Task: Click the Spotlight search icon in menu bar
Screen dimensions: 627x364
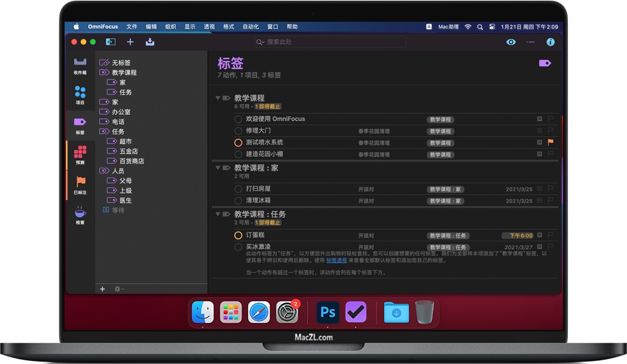Action: [480, 27]
